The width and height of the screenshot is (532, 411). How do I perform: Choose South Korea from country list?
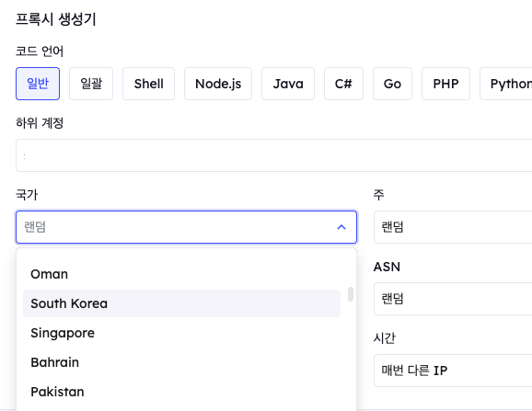[181, 303]
